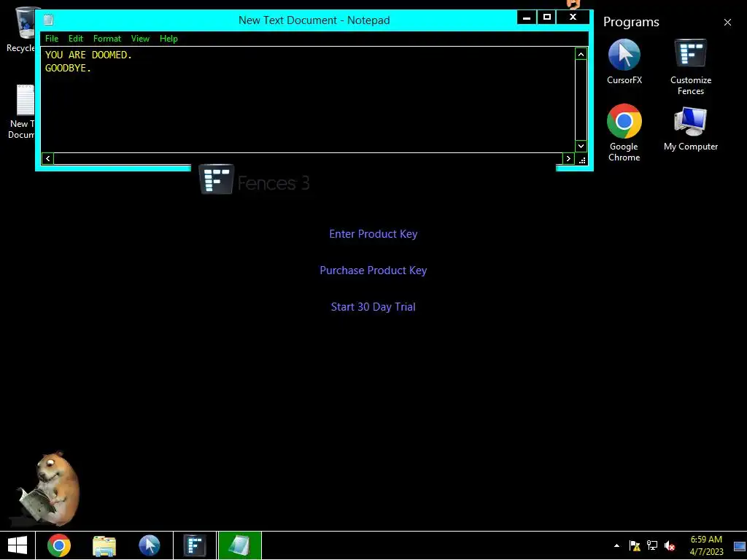Click the network tray icon

click(651, 545)
